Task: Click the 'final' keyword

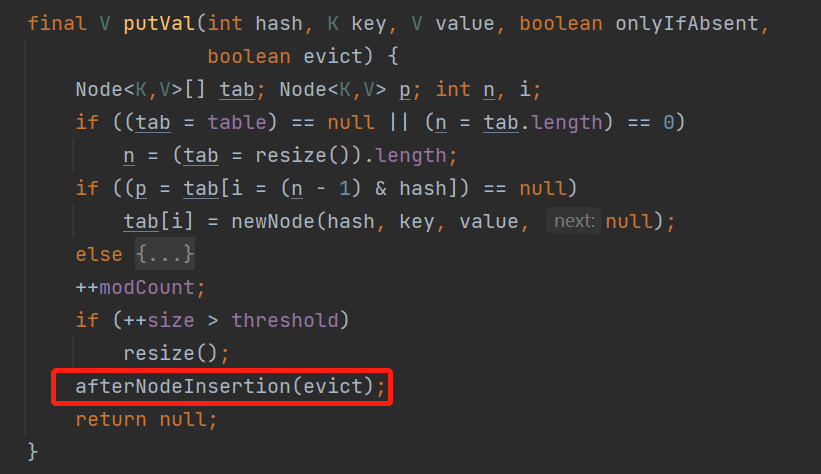Action: click(x=57, y=23)
